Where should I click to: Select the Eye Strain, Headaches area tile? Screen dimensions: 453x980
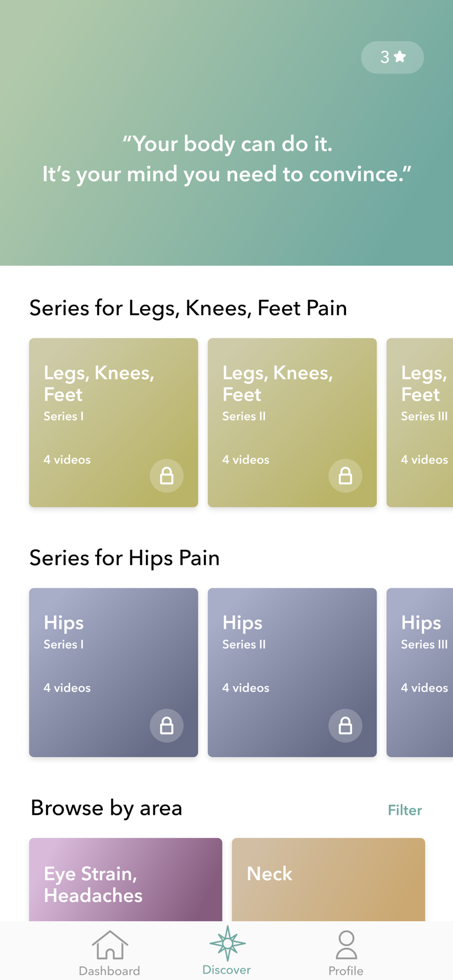(126, 880)
